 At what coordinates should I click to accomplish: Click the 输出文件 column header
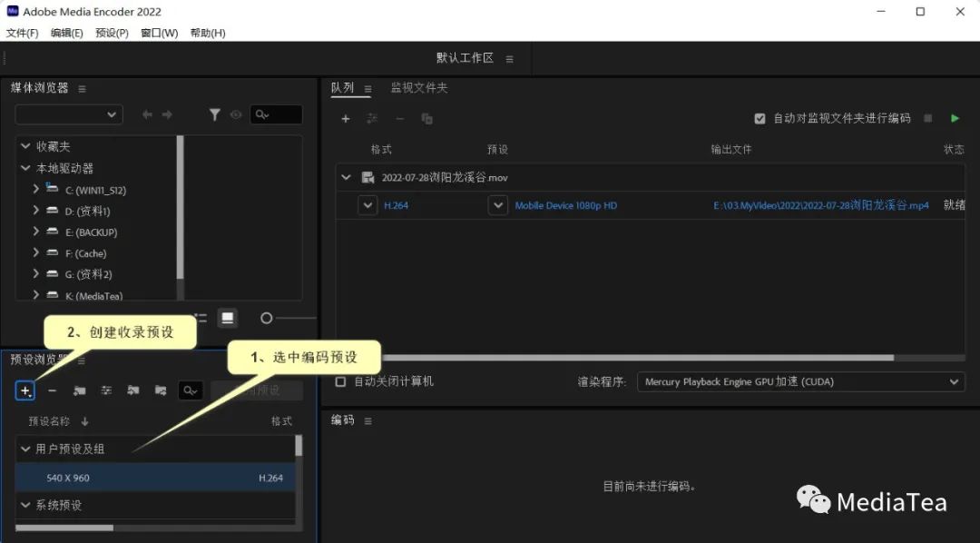(731, 150)
